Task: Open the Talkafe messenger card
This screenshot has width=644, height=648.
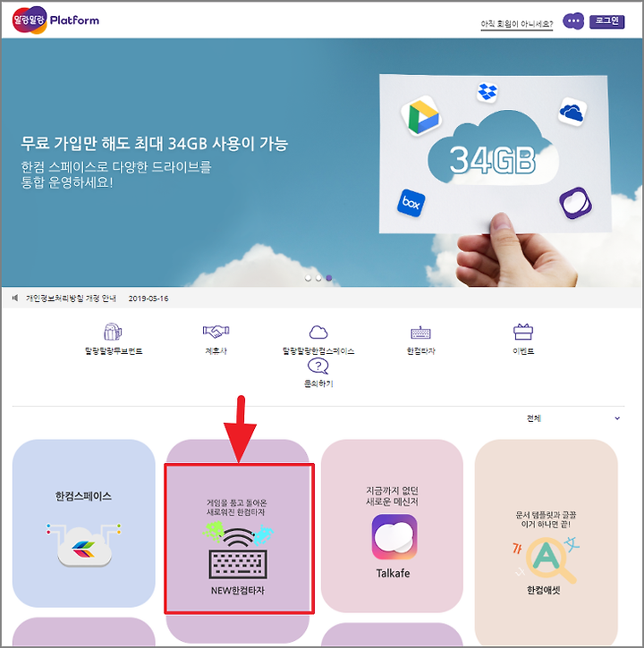Action: coord(392,526)
